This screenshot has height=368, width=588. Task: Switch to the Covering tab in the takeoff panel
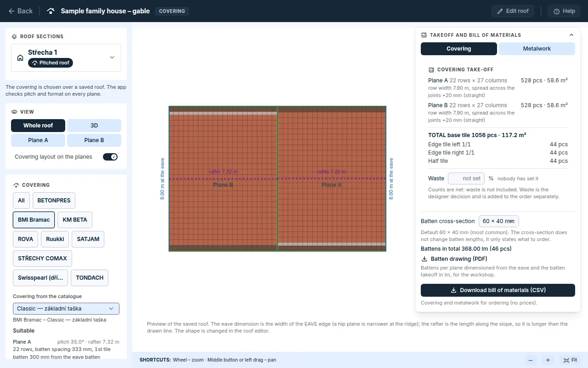tap(459, 49)
